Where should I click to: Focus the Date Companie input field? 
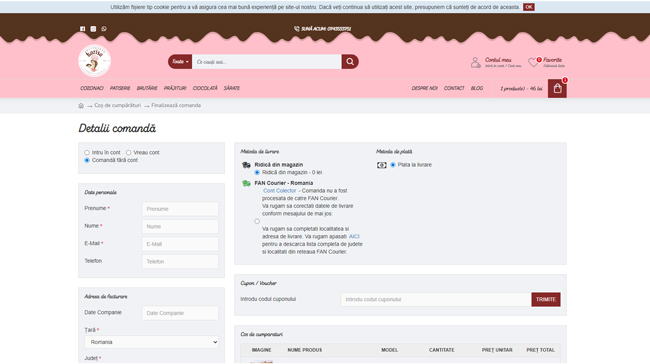180,313
